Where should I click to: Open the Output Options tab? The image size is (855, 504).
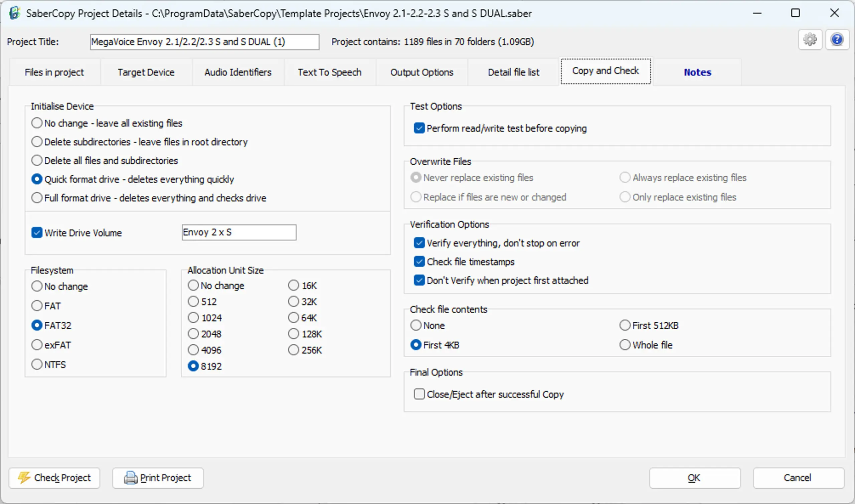pyautogui.click(x=421, y=72)
